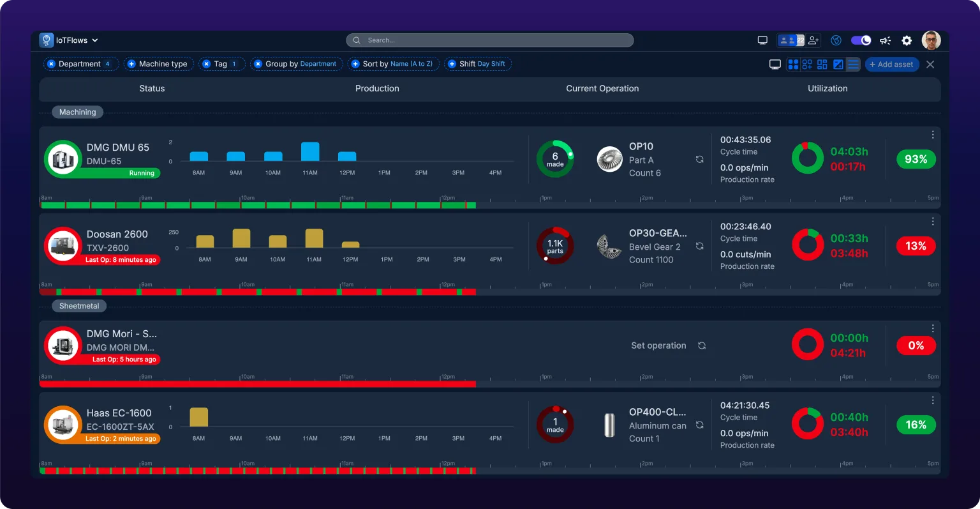Image resolution: width=980 pixels, height=509 pixels.
Task: Click Set operation for DMG Mori
Action: pyautogui.click(x=658, y=346)
